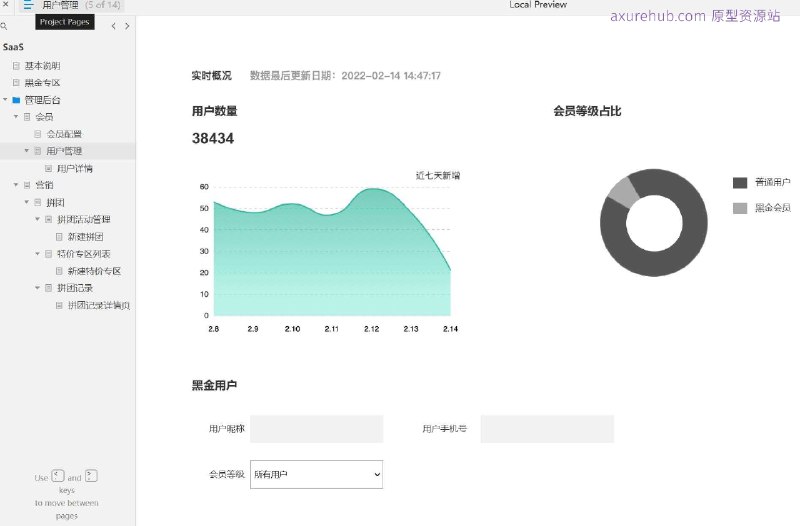Open the 拼团记录 page

click(x=75, y=288)
